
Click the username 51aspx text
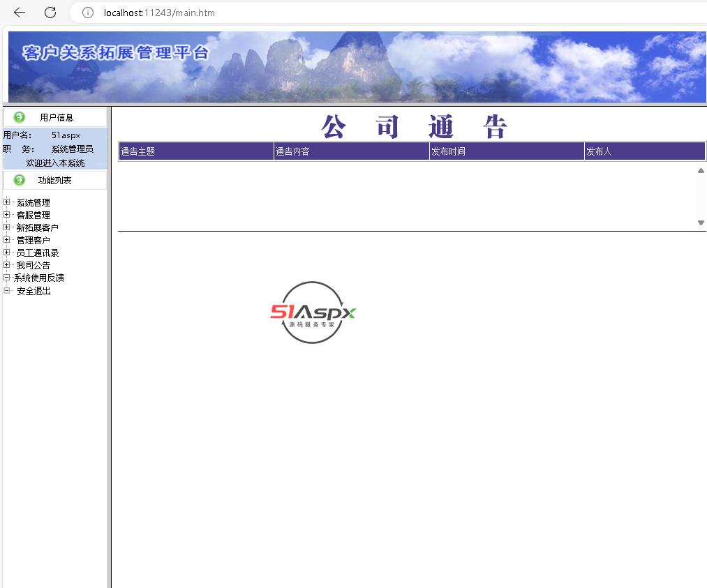(66, 135)
